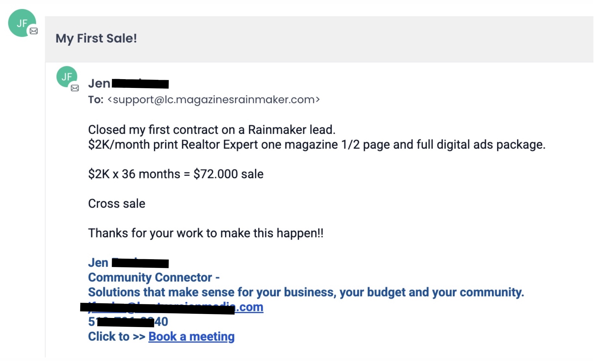606x364 pixels.
Task: Click the JF avatar beside sender name
Action: pyautogui.click(x=66, y=76)
